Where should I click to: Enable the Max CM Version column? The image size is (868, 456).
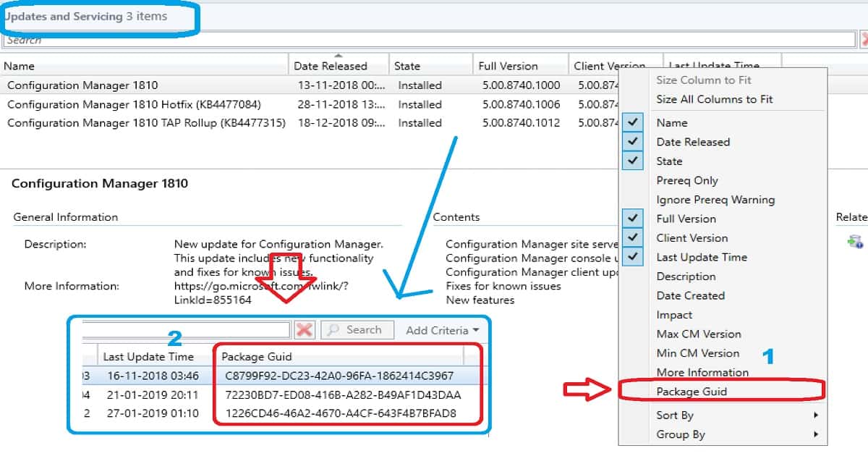point(699,334)
